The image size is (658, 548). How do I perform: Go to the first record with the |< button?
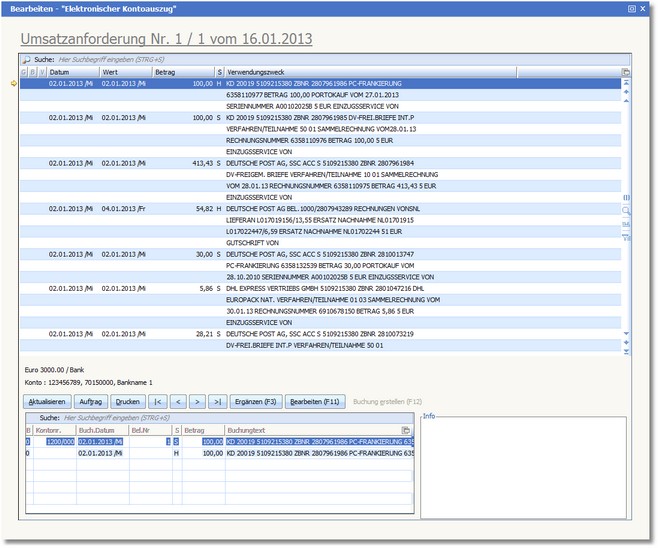158,401
